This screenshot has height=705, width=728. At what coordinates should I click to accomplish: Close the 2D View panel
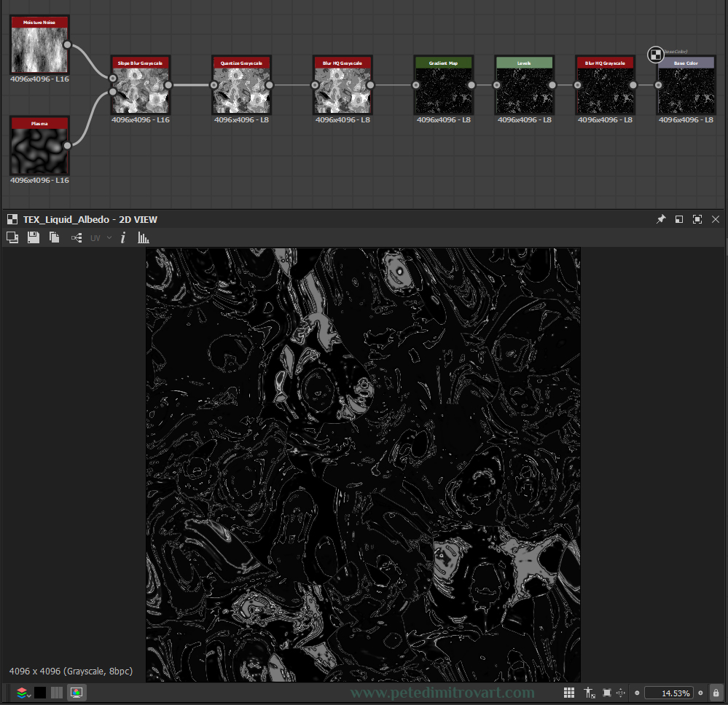tap(716, 219)
